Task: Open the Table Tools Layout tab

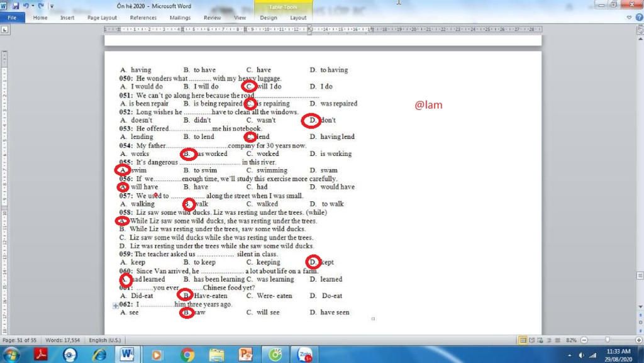Action: click(x=298, y=18)
